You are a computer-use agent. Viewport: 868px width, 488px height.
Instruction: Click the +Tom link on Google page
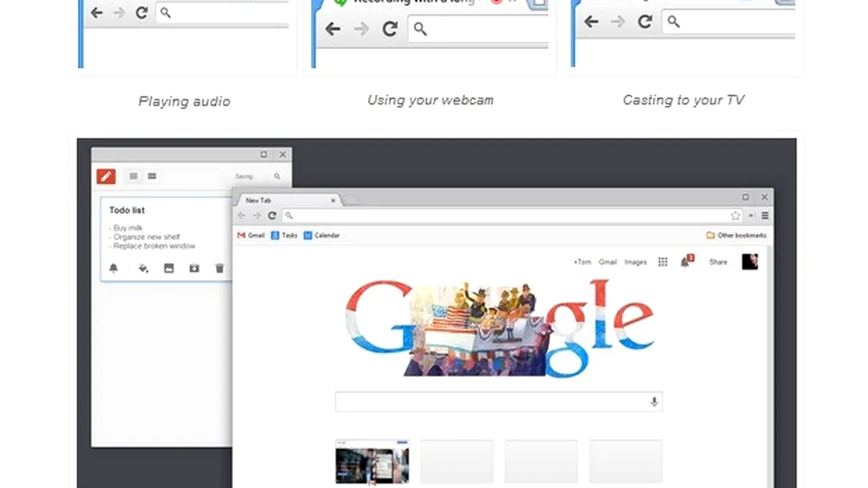[582, 262]
